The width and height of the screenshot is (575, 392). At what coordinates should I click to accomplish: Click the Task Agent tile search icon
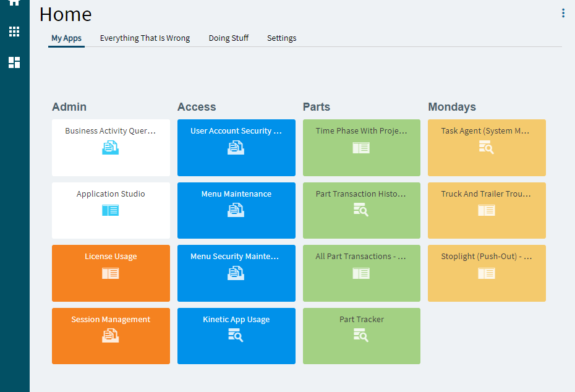486,147
